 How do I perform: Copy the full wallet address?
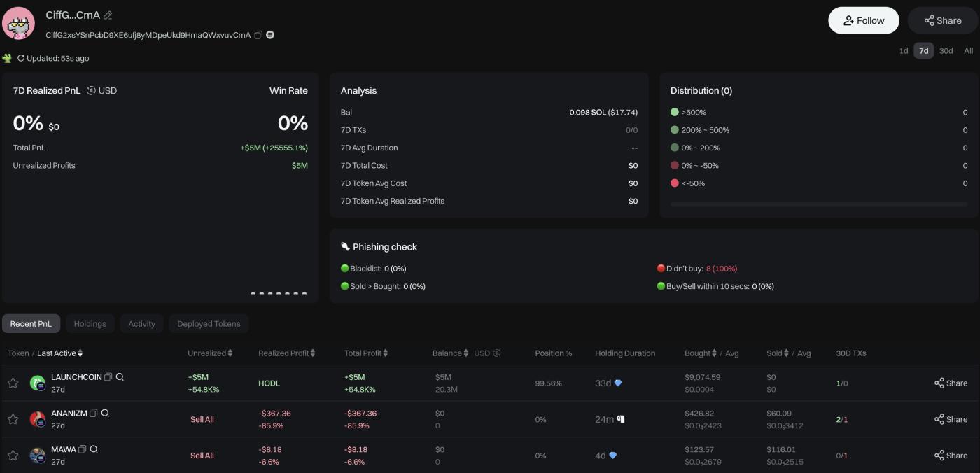[x=258, y=35]
